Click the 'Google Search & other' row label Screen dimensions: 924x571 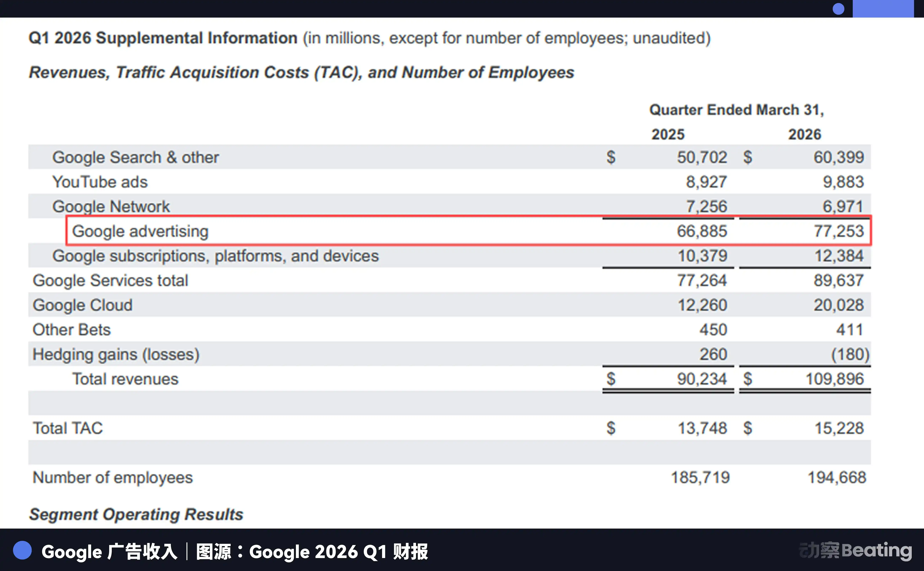[135, 158]
